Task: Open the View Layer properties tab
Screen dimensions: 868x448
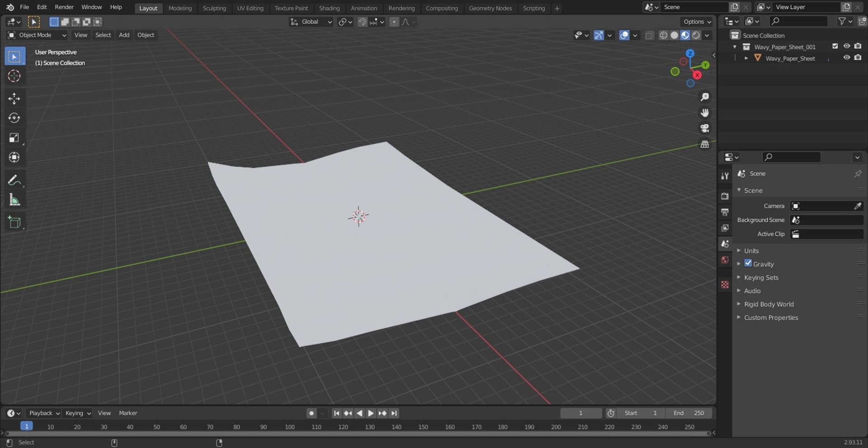Action: click(x=725, y=228)
